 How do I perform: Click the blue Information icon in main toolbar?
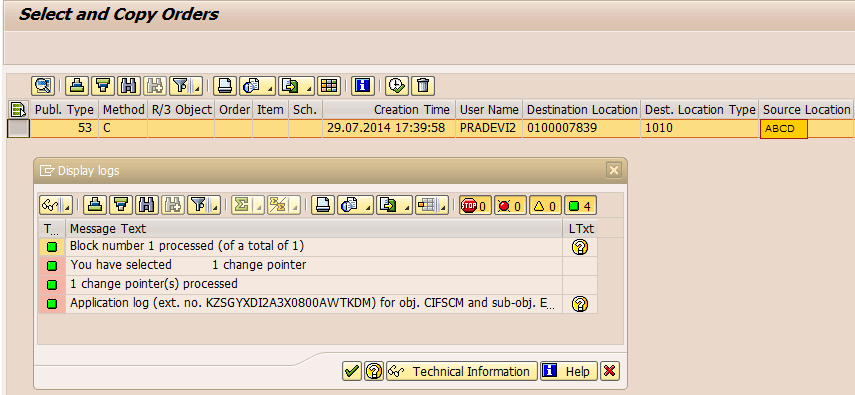coord(363,86)
